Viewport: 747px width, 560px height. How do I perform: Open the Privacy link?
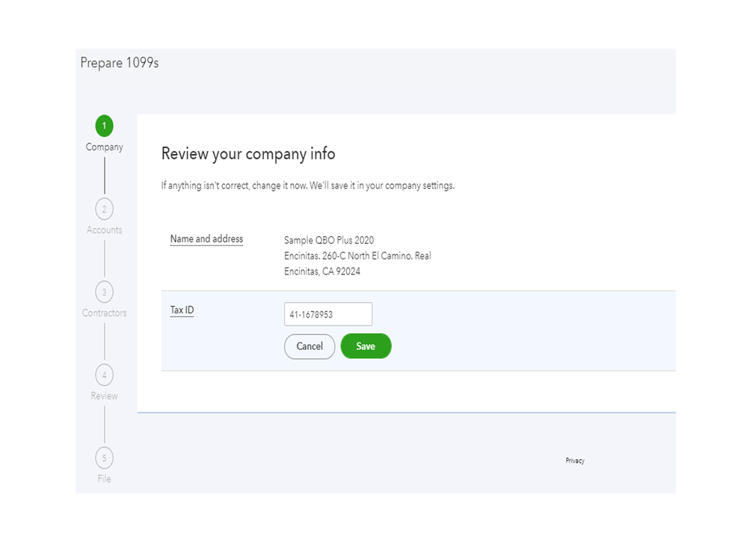[x=574, y=461]
